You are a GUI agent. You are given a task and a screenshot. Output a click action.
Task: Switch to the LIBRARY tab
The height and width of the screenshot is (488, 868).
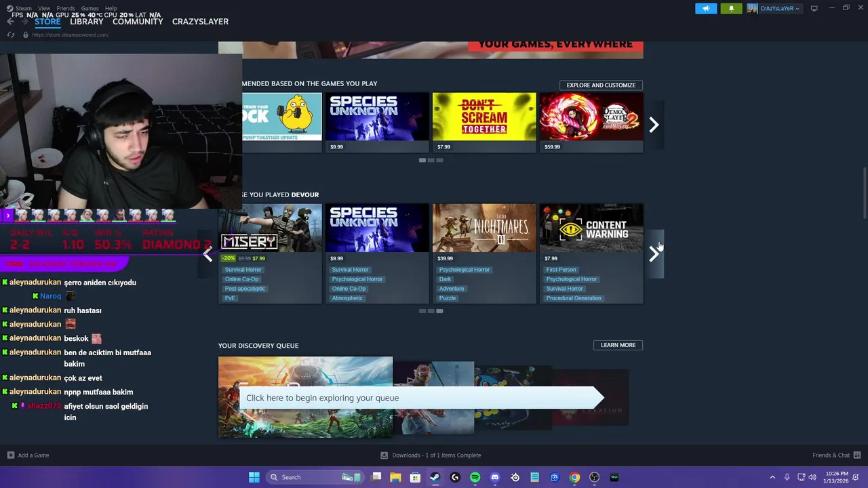click(87, 22)
